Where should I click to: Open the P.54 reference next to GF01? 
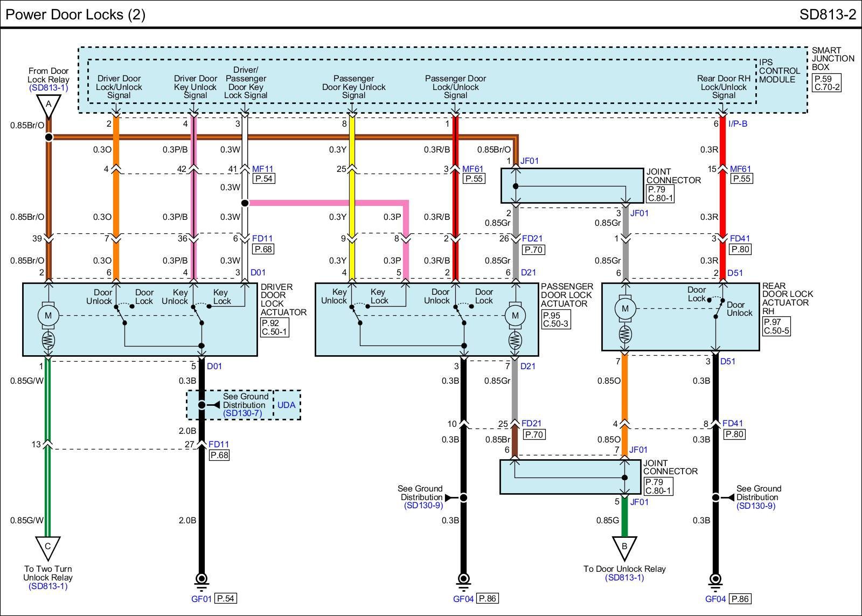point(225,598)
